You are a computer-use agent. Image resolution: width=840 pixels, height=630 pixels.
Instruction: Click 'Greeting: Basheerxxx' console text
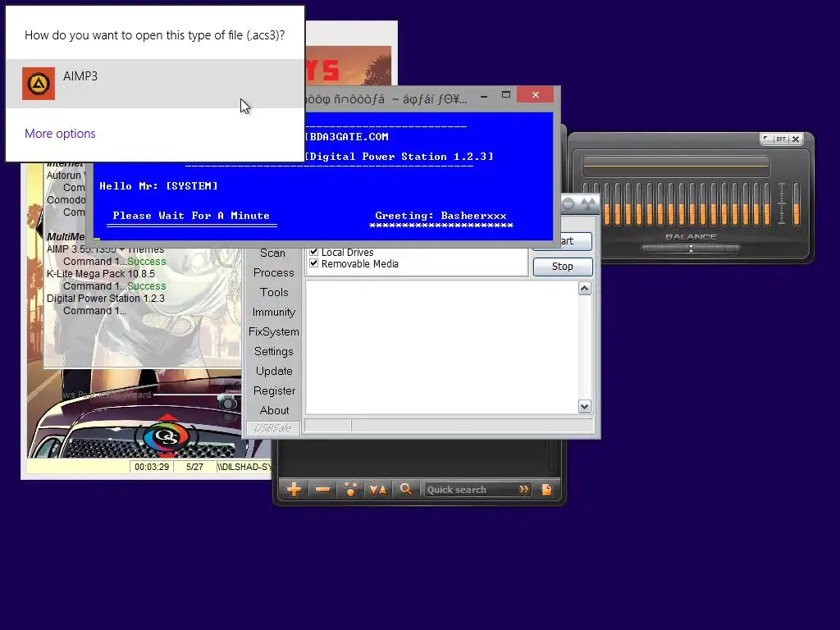click(441, 216)
